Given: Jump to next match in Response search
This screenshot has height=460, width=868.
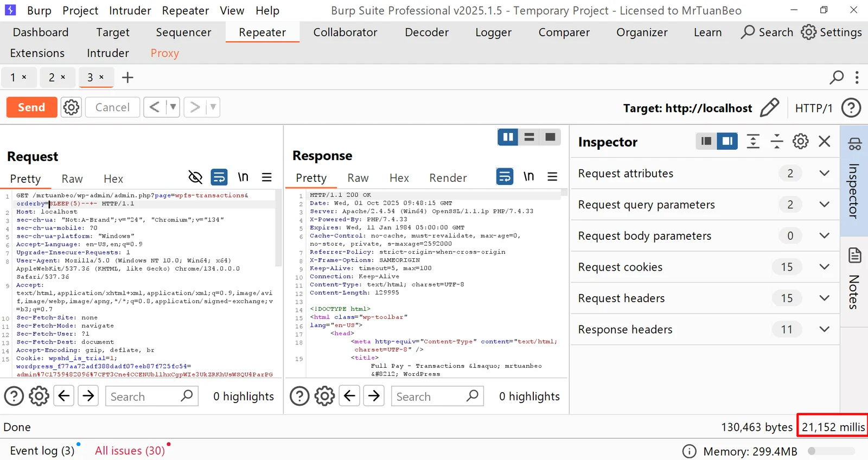Looking at the screenshot, I should [x=374, y=396].
